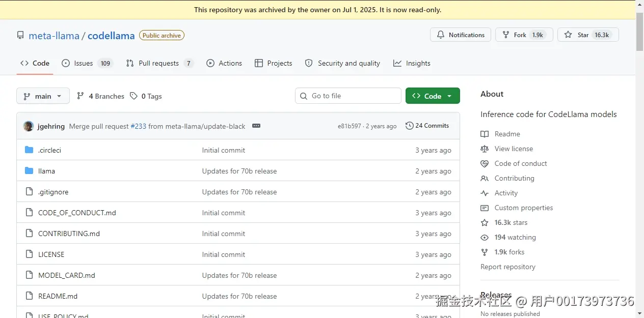The width and height of the screenshot is (644, 318).
Task: Click the tag icon beside 0 Tags
Action: pyautogui.click(x=133, y=96)
